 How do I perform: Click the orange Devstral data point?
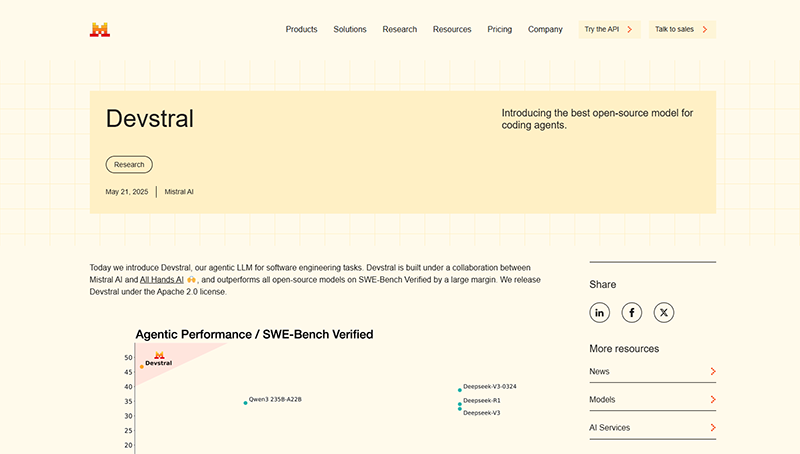142,367
